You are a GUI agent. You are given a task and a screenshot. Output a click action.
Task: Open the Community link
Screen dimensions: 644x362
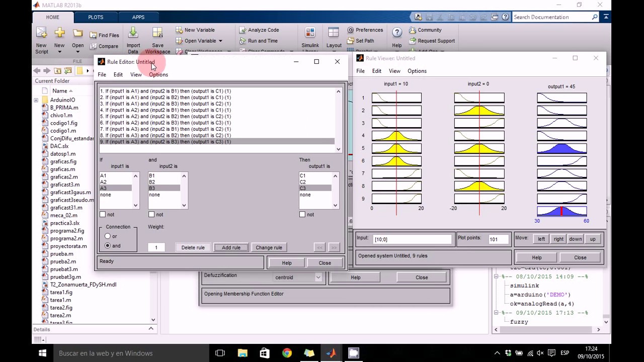pyautogui.click(x=425, y=30)
